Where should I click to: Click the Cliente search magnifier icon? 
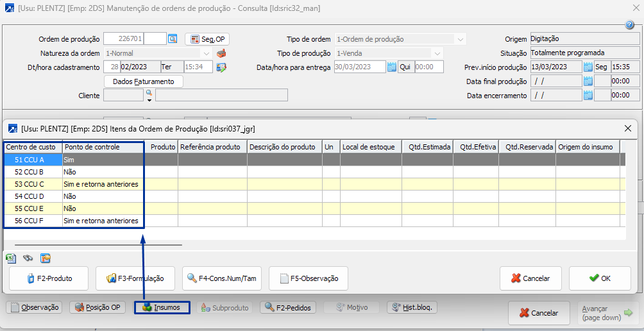pos(149,93)
